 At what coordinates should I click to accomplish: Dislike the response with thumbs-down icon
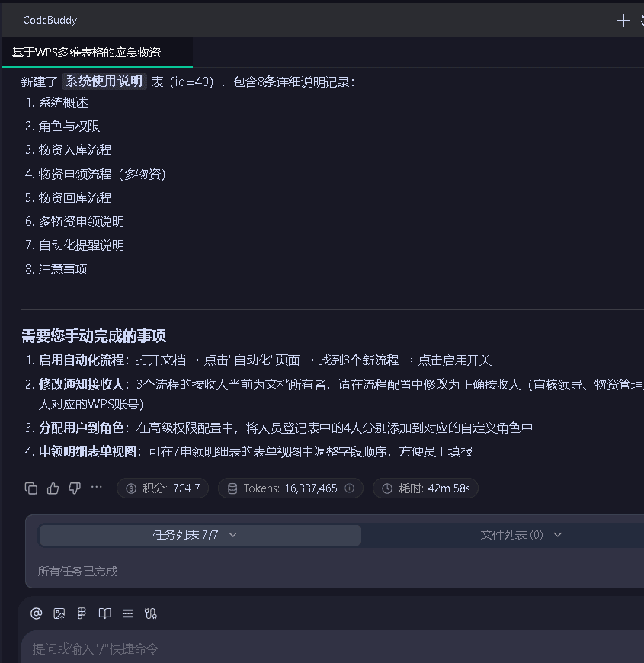(75, 488)
